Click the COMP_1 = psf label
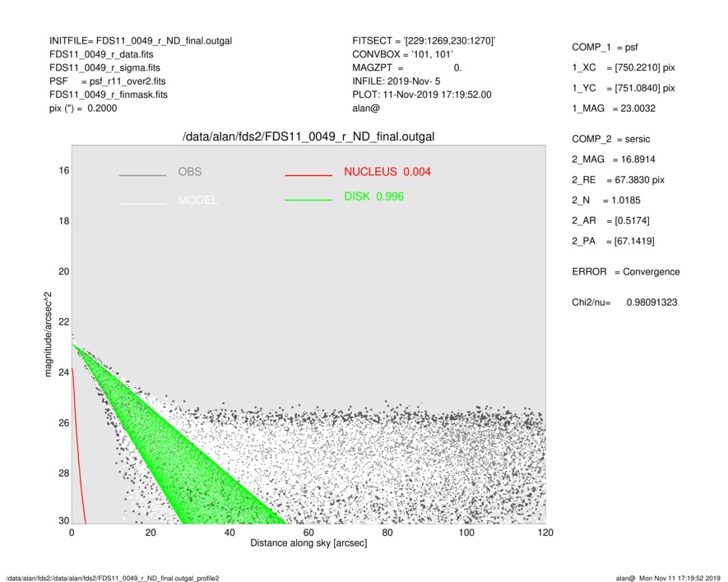The height and width of the screenshot is (582, 728). 605,48
